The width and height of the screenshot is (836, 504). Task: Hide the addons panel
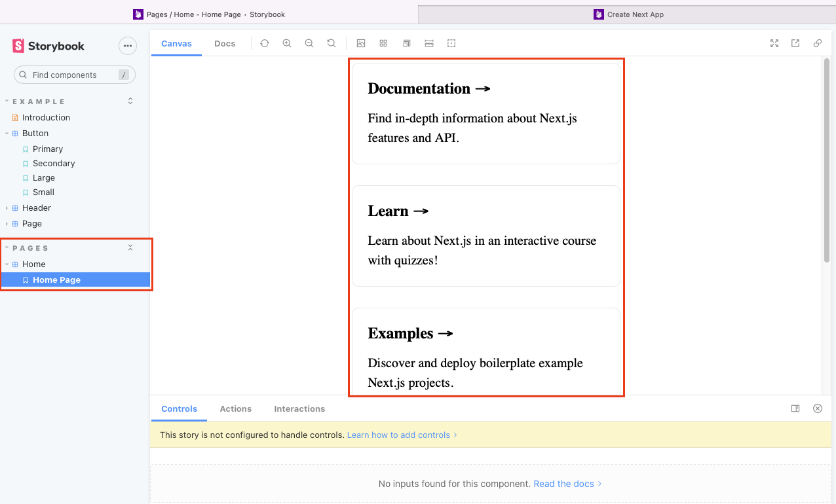[x=818, y=408]
